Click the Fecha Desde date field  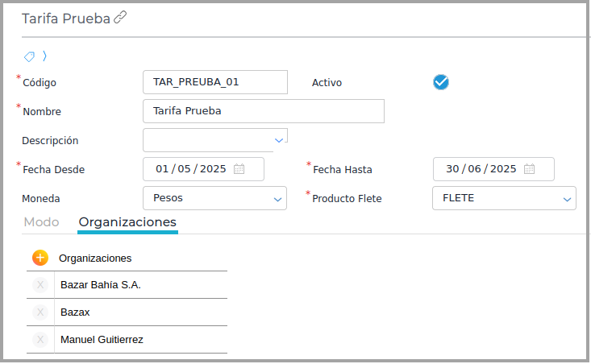(190, 169)
